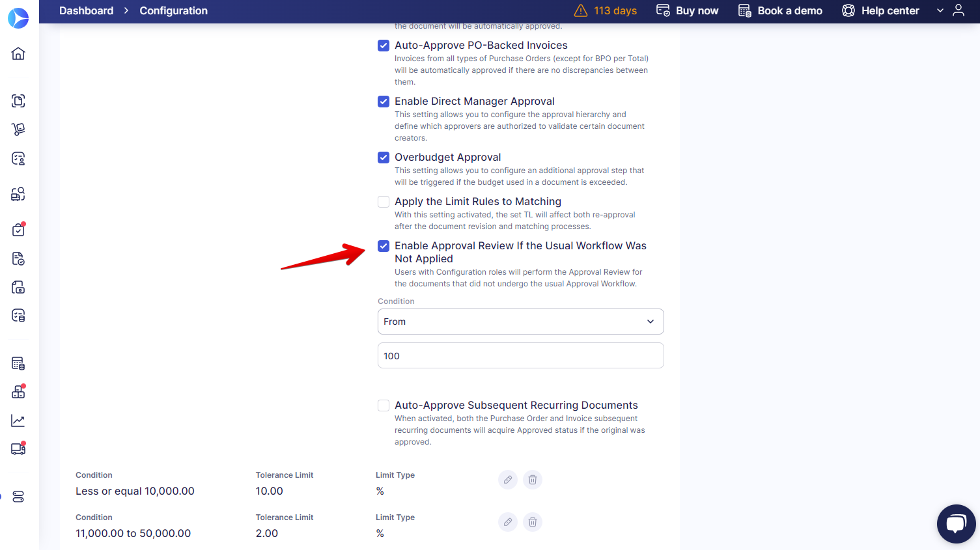
Task: Click the condition value field containing 100
Action: point(521,355)
